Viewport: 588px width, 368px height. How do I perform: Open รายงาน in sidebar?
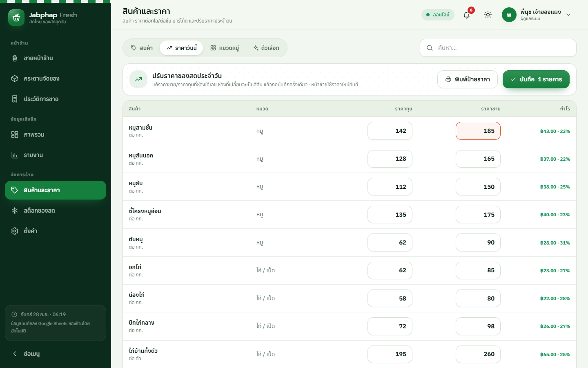56,155
